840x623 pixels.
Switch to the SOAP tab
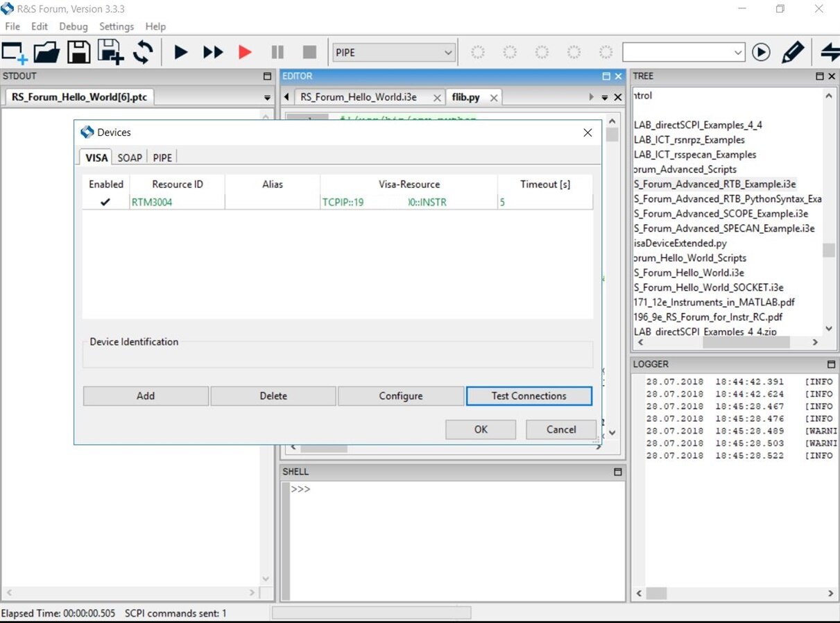pos(130,157)
